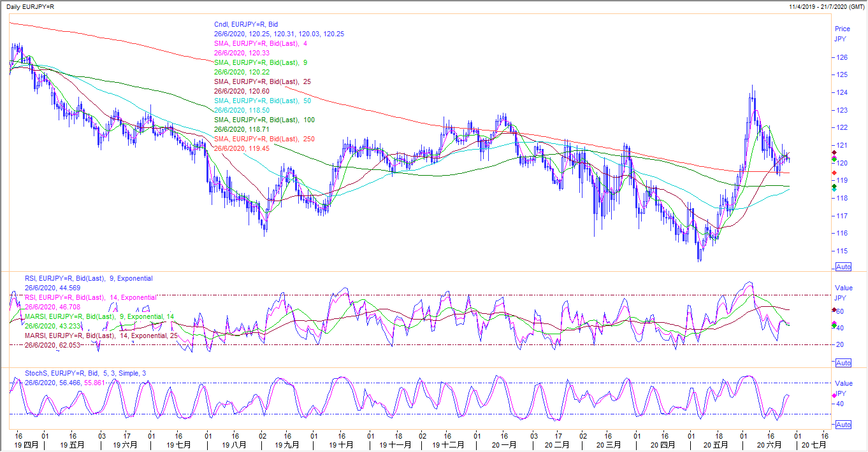Select the MARSI 14 Exponential 25 legend line
Viewport: 868px width, 452px height.
[102, 335]
